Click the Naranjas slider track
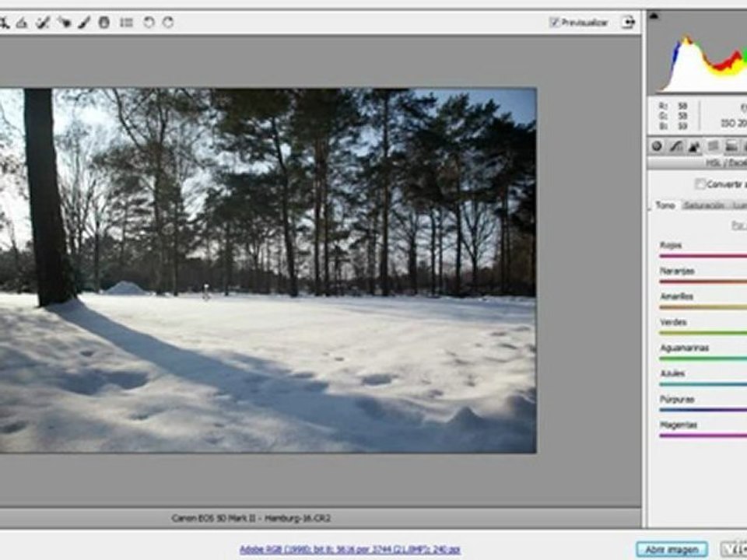The image size is (747, 560). point(703,282)
